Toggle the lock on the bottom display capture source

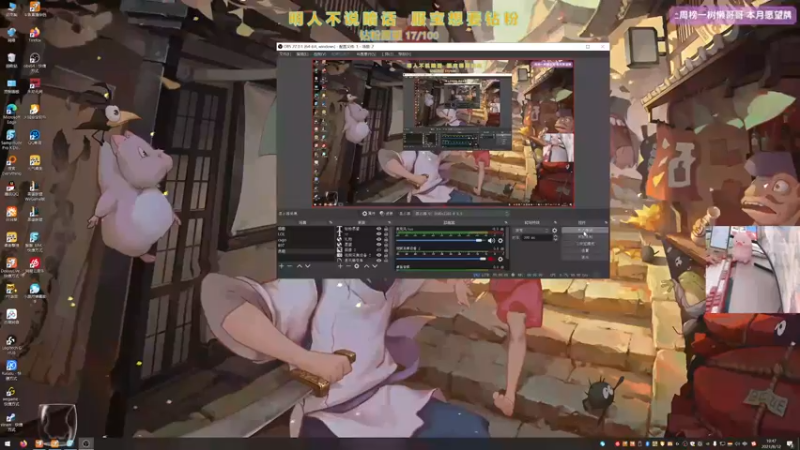pyautogui.click(x=386, y=261)
